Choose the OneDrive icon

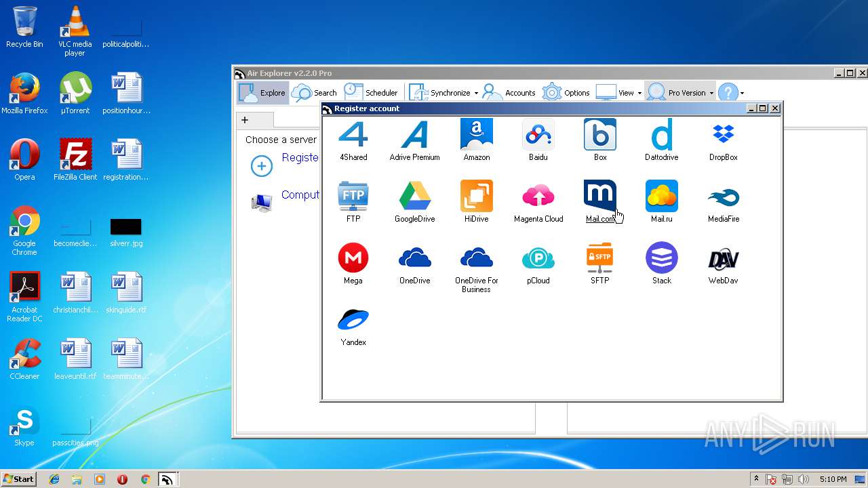click(414, 264)
